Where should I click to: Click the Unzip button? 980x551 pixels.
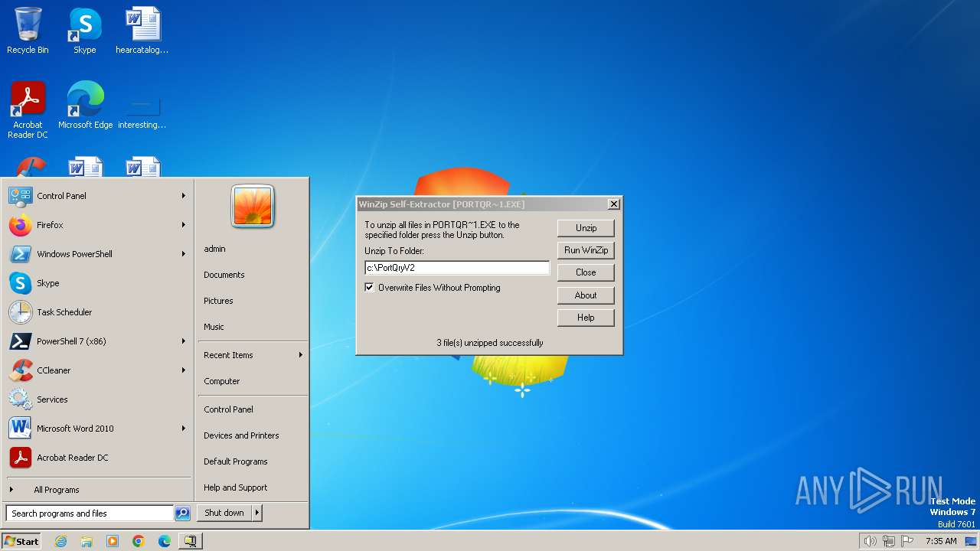click(x=586, y=228)
